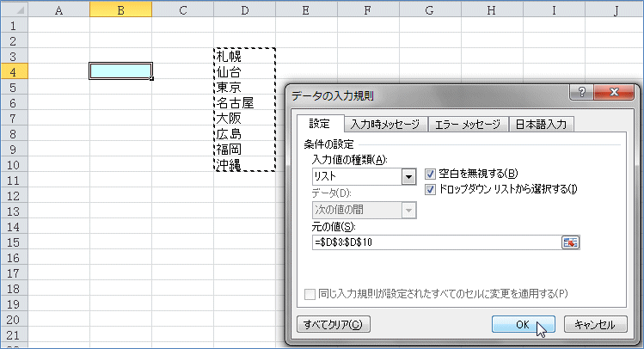The image size is (644, 349).
Task: Select the highlighted cell B4
Action: point(120,71)
